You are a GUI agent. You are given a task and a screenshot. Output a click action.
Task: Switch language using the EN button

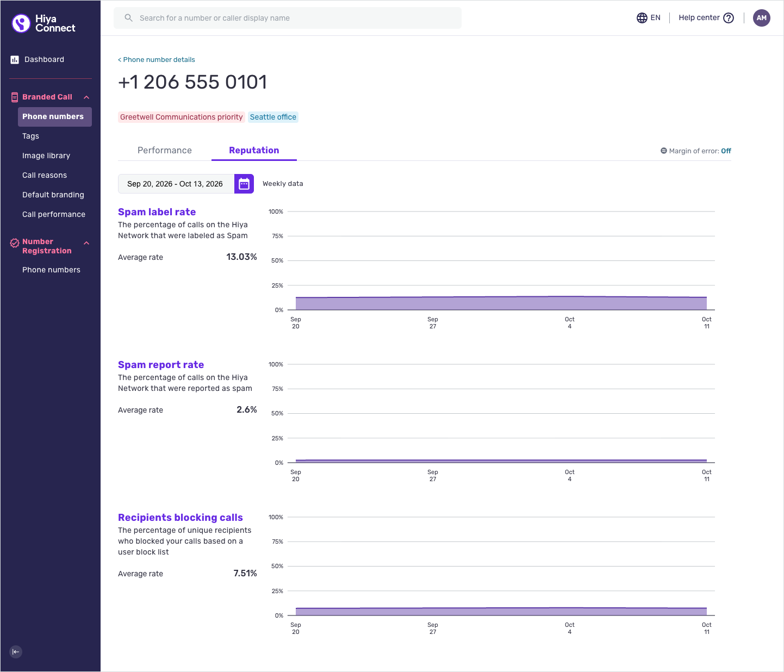(x=649, y=18)
